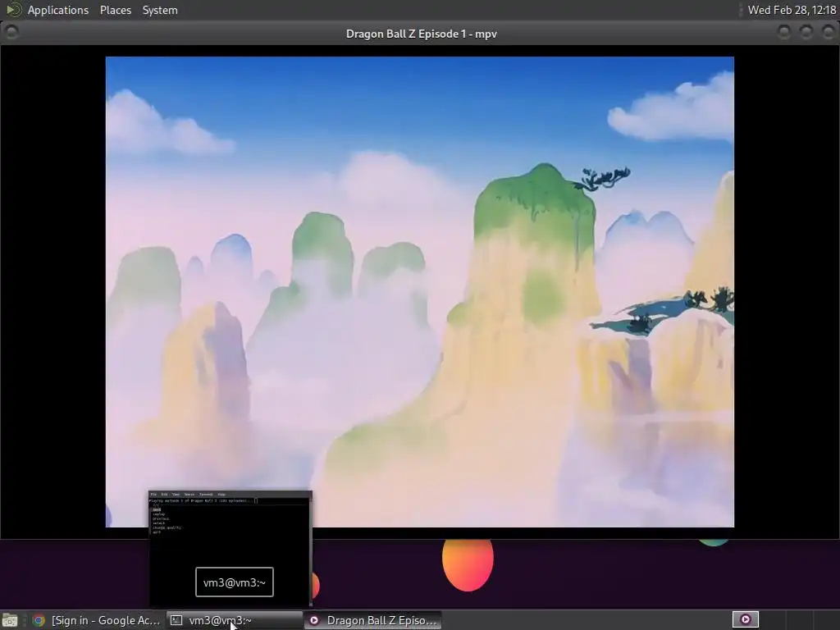
Task: Open the System menu
Action: click(160, 10)
